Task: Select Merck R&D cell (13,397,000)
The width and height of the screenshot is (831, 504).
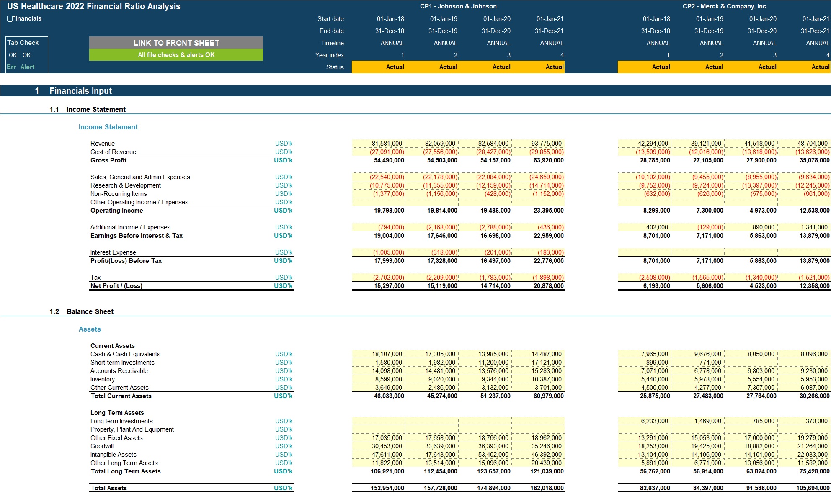Action: pyautogui.click(x=751, y=185)
